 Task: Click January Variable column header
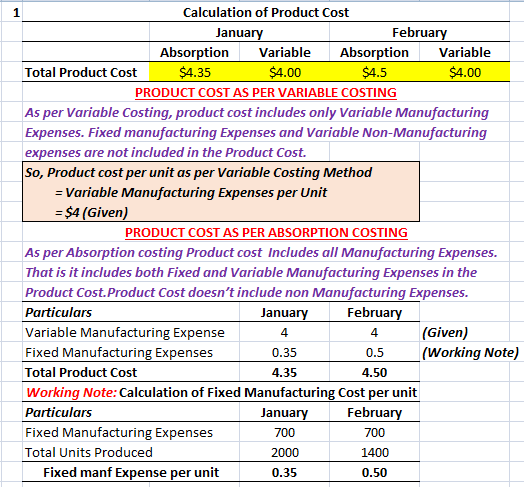click(285, 52)
